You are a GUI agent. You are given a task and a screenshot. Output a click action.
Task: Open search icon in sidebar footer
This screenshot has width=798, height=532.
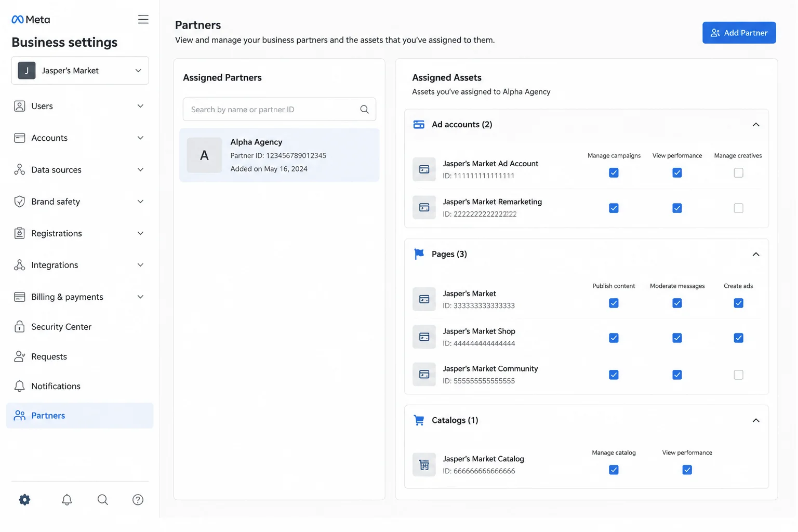click(x=103, y=500)
